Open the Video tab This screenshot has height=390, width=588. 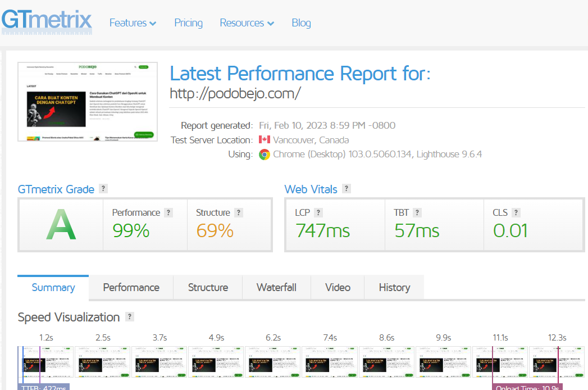(338, 288)
